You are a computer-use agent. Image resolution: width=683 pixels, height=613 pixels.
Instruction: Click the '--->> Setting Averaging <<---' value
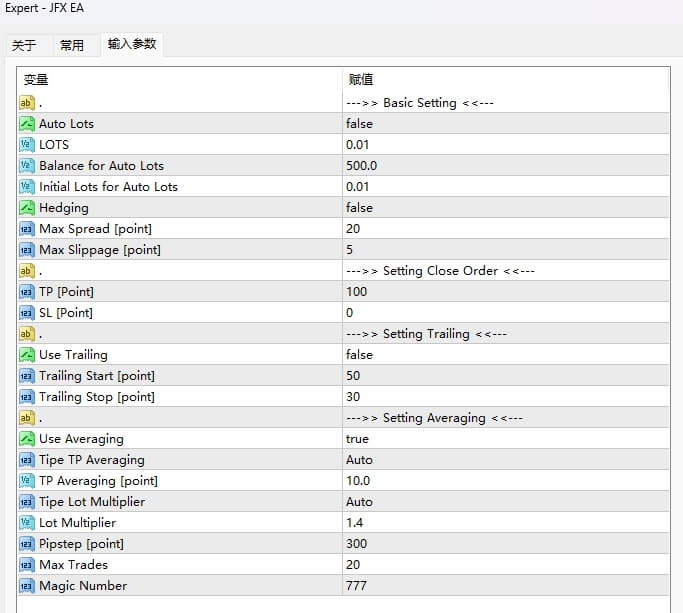[x=434, y=418]
